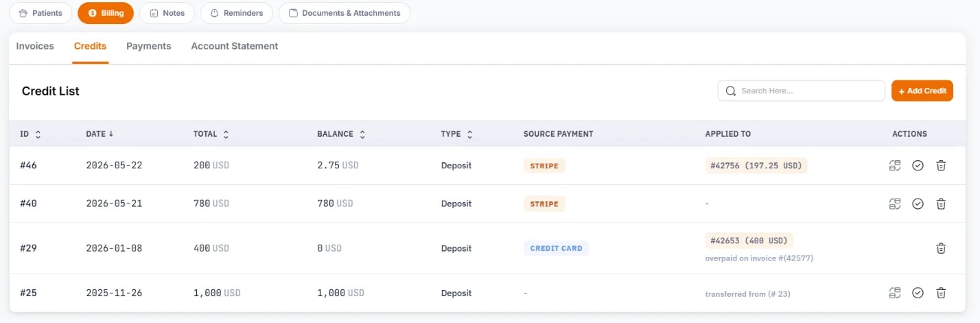Viewport: 980px width, 323px height.
Task: Select the Billing section tab
Action: pos(106,13)
